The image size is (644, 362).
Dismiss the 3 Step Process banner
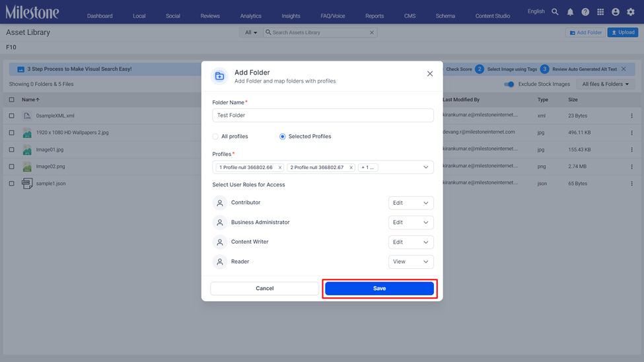624,69
